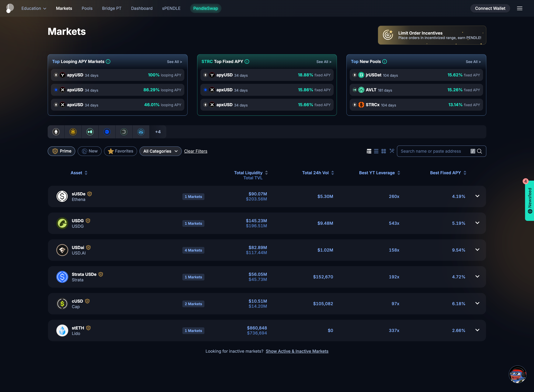Open apxUSD 86.29% looping APY market
The height and width of the screenshot is (392, 534).
tap(117, 90)
